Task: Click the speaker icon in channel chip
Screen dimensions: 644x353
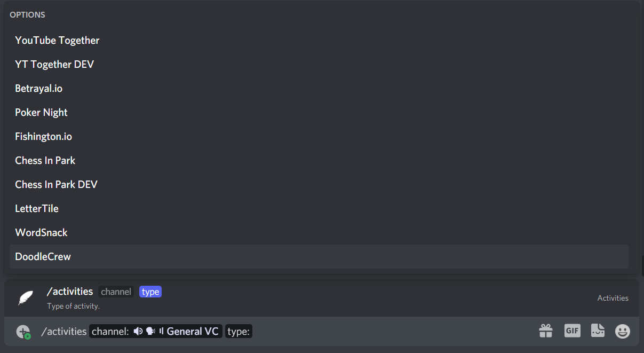Action: tap(138, 331)
